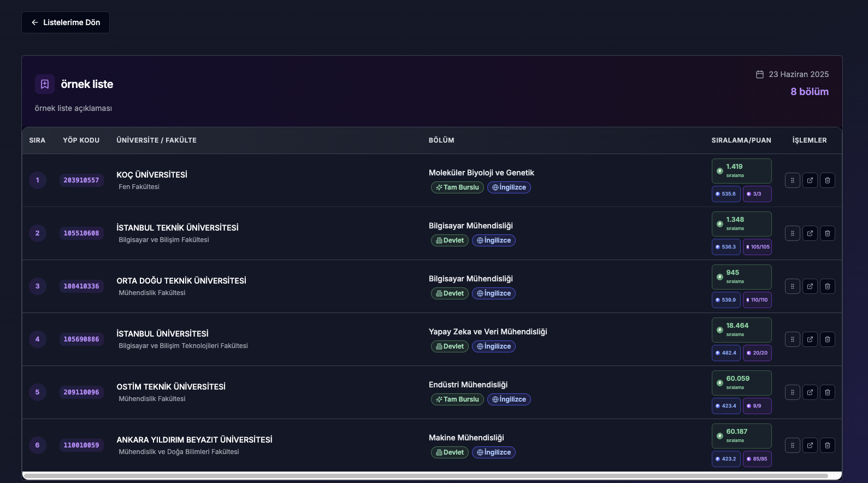Click the bookmark icon beside örnek liste
Viewport: 868px width, 483px height.
click(x=45, y=84)
